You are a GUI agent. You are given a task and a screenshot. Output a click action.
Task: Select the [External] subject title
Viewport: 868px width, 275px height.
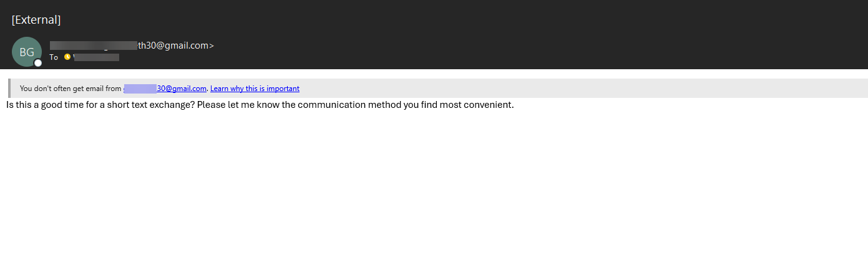pyautogui.click(x=36, y=19)
